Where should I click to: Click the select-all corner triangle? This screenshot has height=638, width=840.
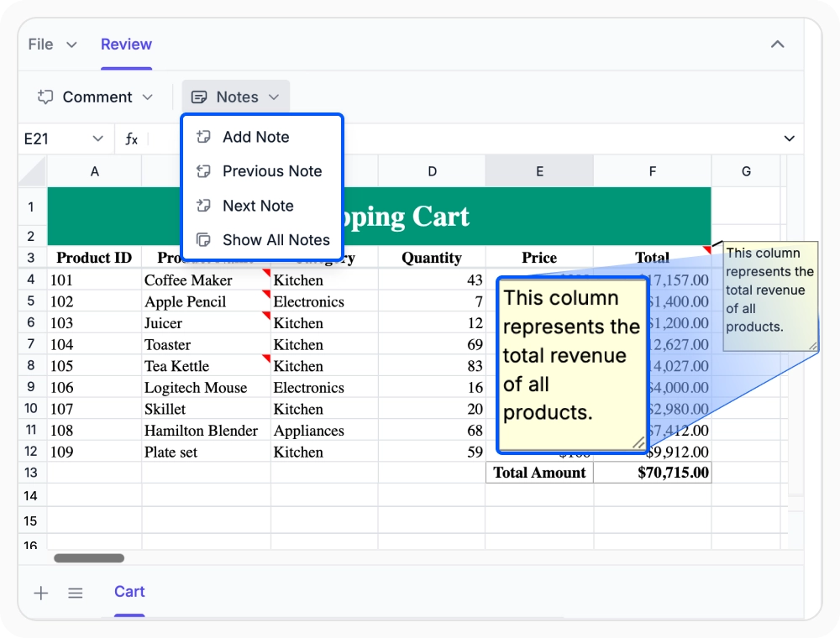coord(33,171)
